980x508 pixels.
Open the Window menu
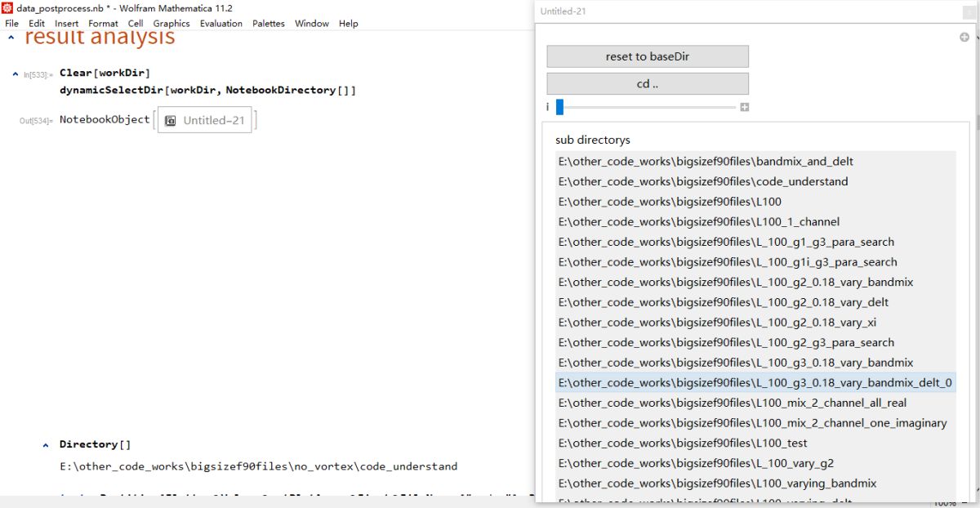(312, 24)
